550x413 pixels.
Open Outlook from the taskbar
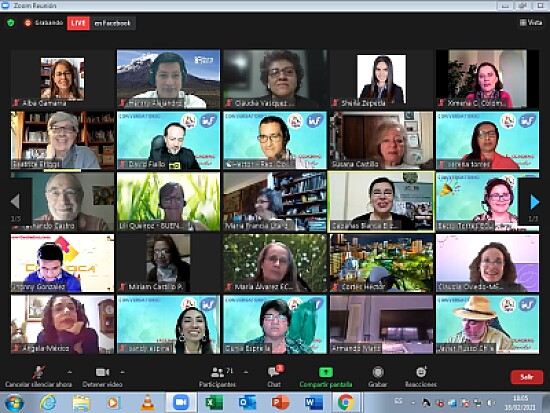[x=247, y=402]
